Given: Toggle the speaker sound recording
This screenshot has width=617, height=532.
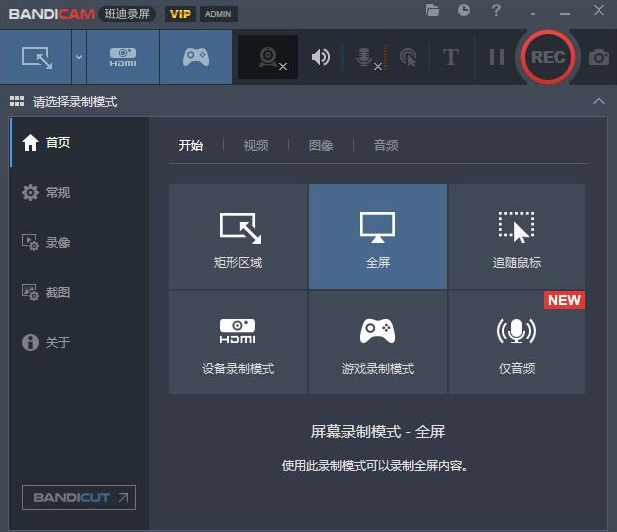Looking at the screenshot, I should pyautogui.click(x=320, y=57).
